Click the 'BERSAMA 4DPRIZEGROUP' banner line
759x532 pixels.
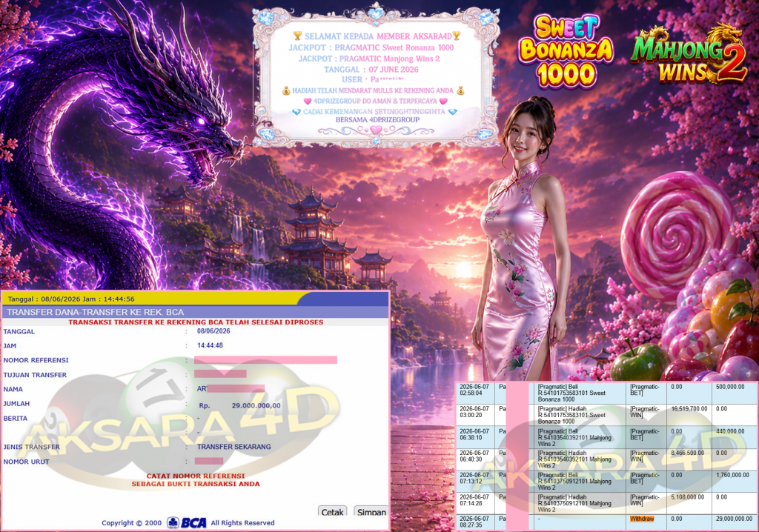377,119
